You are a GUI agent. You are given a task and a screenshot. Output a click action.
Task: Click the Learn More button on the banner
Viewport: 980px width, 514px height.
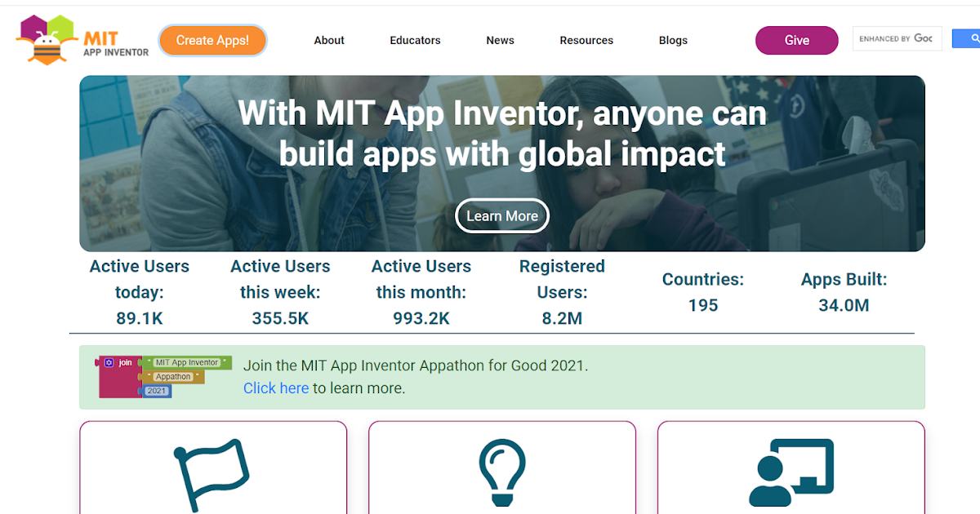pyautogui.click(x=501, y=215)
